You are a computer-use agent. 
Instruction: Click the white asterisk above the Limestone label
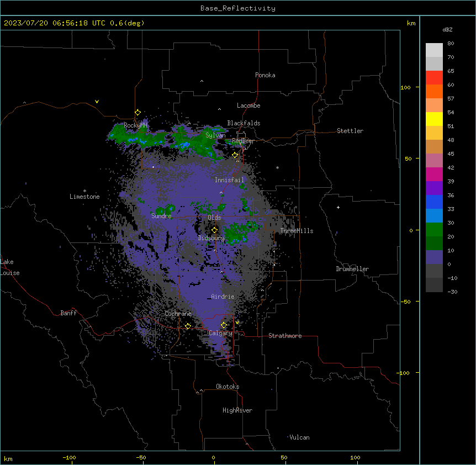pyautogui.click(x=84, y=191)
